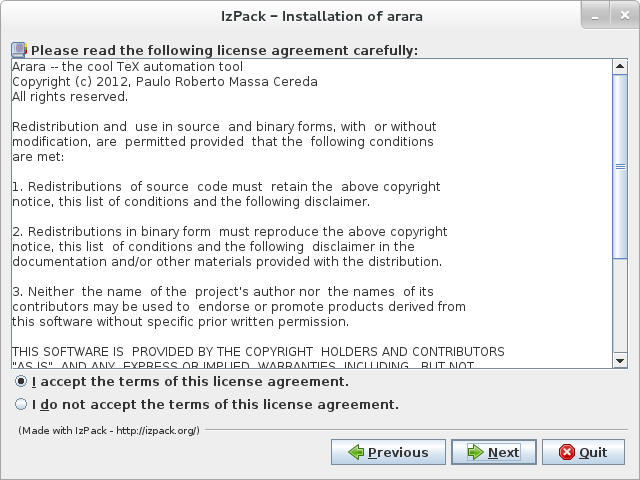Screen dimensions: 640x480
Task: Click the scrollbar down arrow of license text
Action: [620, 361]
